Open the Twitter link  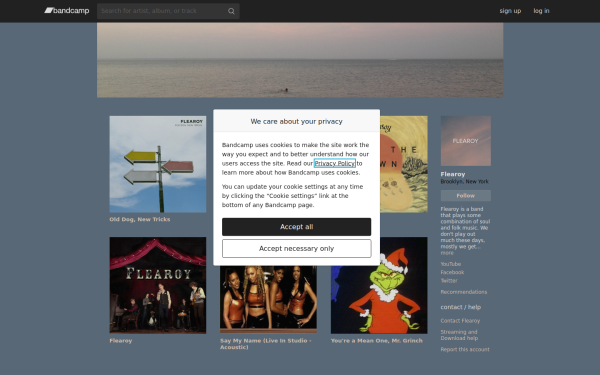click(x=449, y=280)
